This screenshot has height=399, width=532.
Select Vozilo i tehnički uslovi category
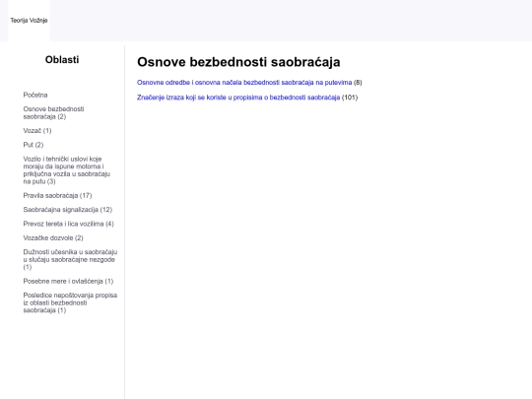point(67,170)
